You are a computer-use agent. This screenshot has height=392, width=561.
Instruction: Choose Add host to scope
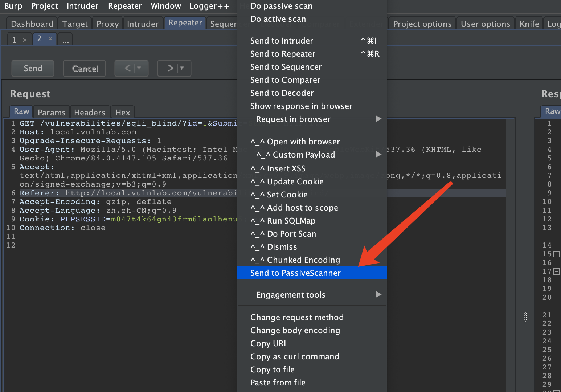tap(312, 208)
